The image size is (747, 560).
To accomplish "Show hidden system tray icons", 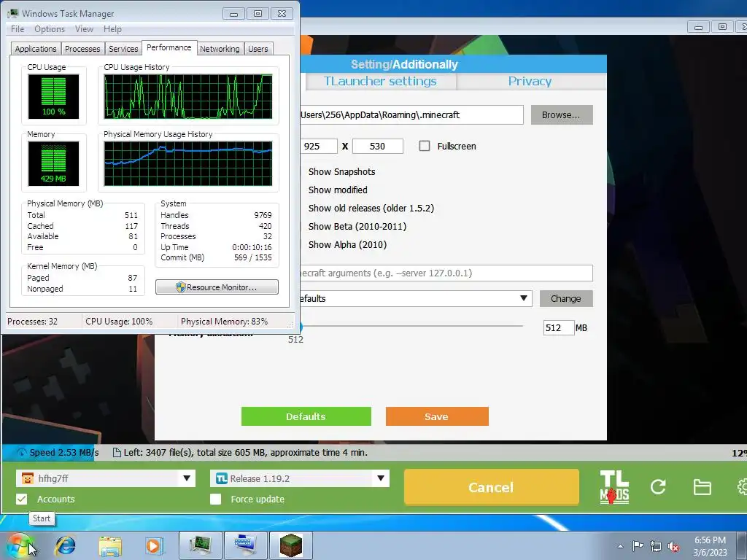I will tap(620, 546).
